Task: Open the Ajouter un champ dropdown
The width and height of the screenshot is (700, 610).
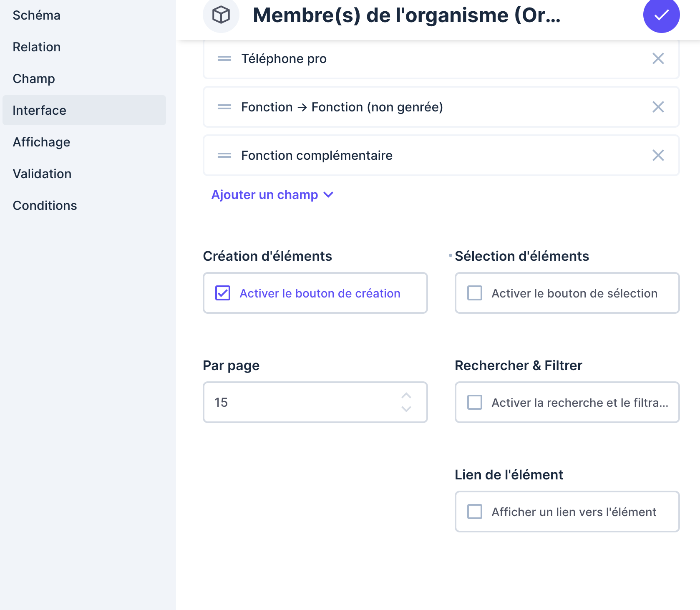Action: pyautogui.click(x=272, y=195)
